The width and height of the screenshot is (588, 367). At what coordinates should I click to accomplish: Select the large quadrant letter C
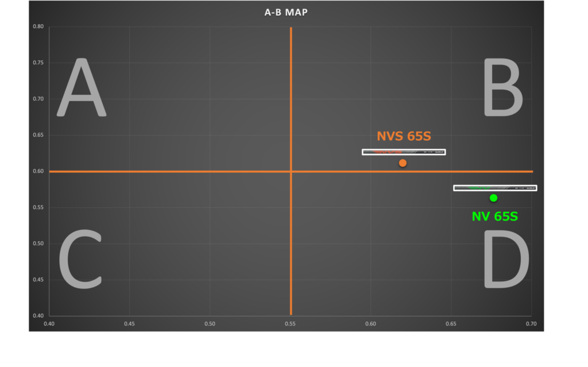pos(81,260)
